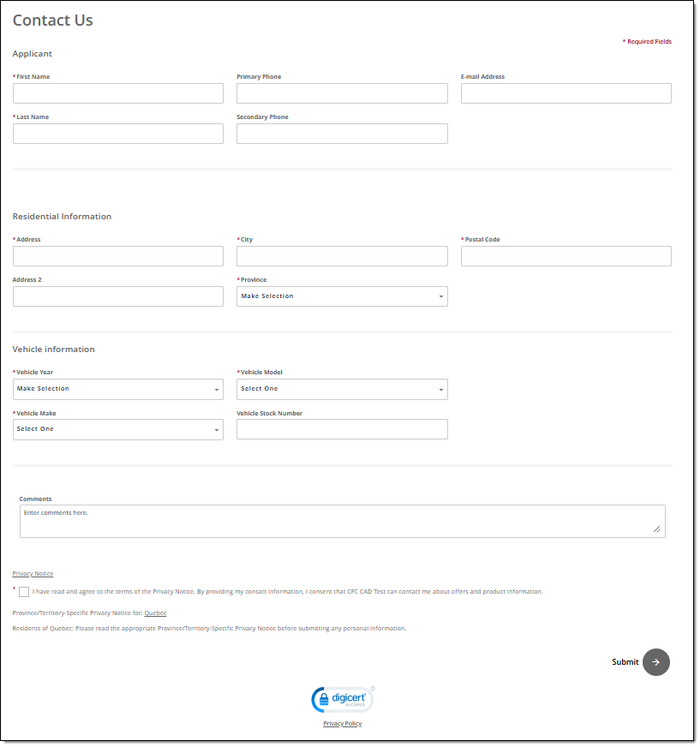
Task: Open the Province dropdown
Action: coord(342,296)
